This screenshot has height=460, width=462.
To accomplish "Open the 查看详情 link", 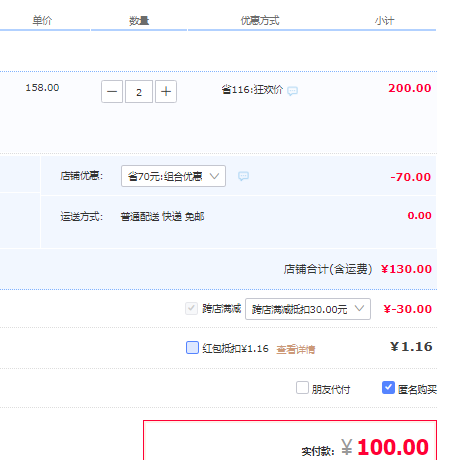I will click(296, 349).
